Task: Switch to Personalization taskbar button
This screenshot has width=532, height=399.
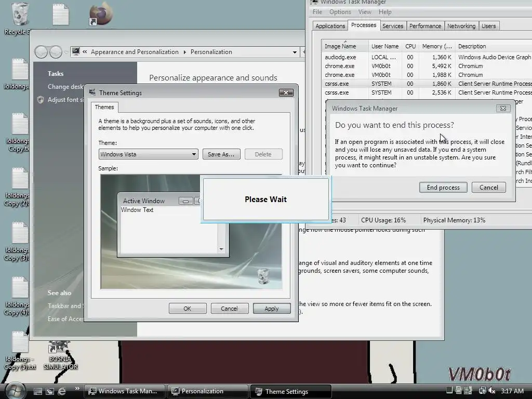Action: (207, 391)
